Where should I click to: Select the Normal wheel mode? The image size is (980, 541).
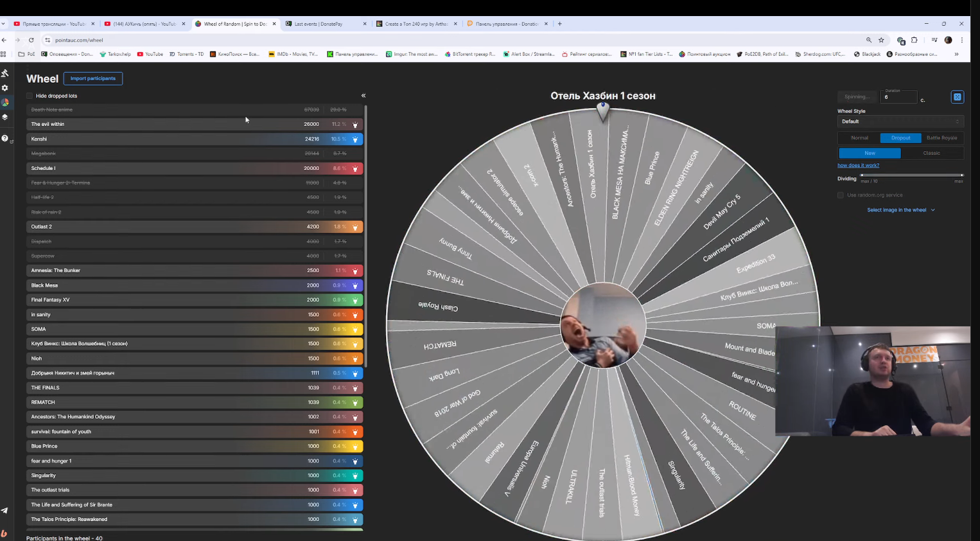point(859,138)
